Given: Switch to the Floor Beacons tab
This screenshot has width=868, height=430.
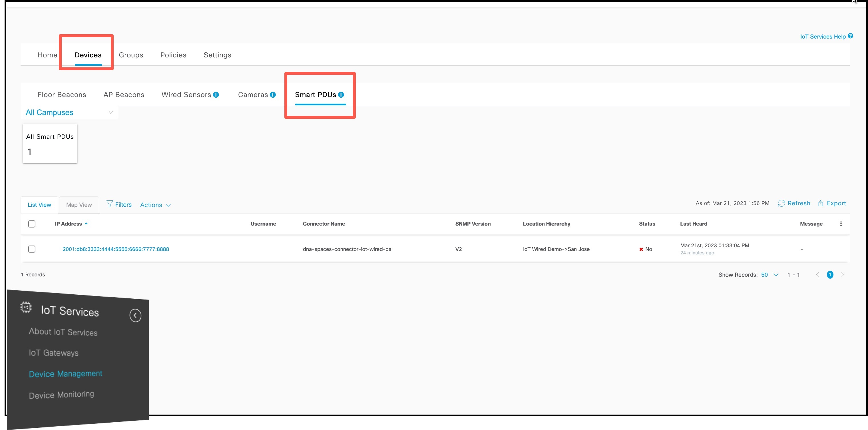Looking at the screenshot, I should click(62, 95).
